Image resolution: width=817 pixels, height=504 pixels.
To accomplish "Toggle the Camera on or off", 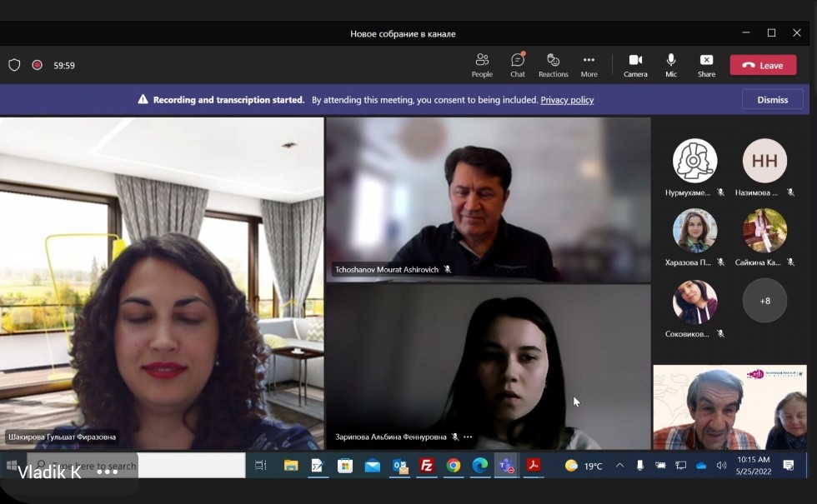I will (635, 65).
